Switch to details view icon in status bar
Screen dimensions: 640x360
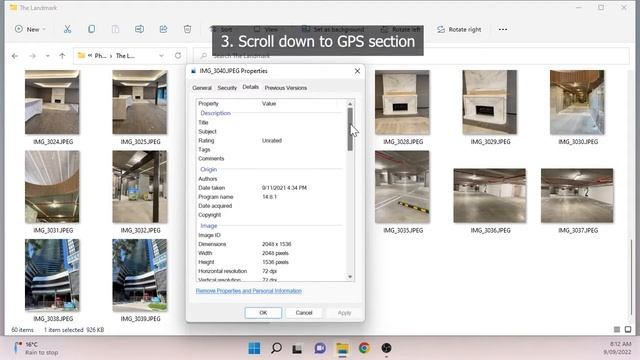coord(617,329)
